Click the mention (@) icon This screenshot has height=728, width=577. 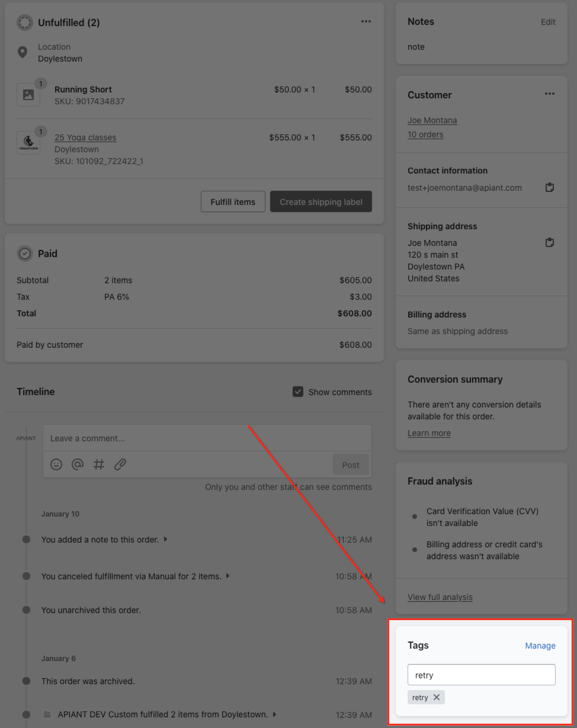pos(78,465)
